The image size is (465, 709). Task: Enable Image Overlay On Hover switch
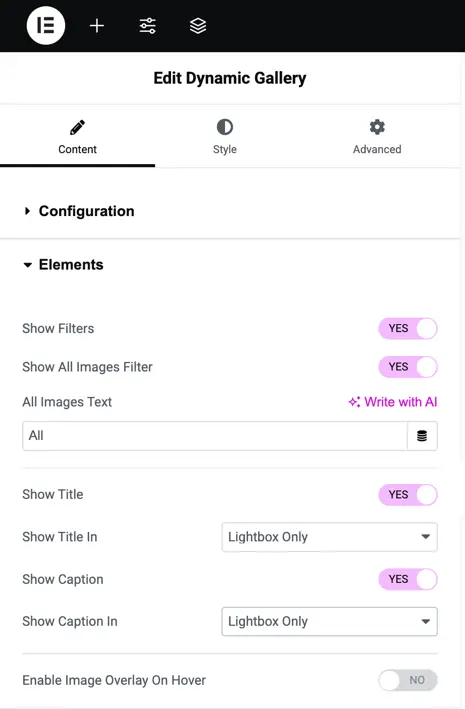click(x=408, y=680)
